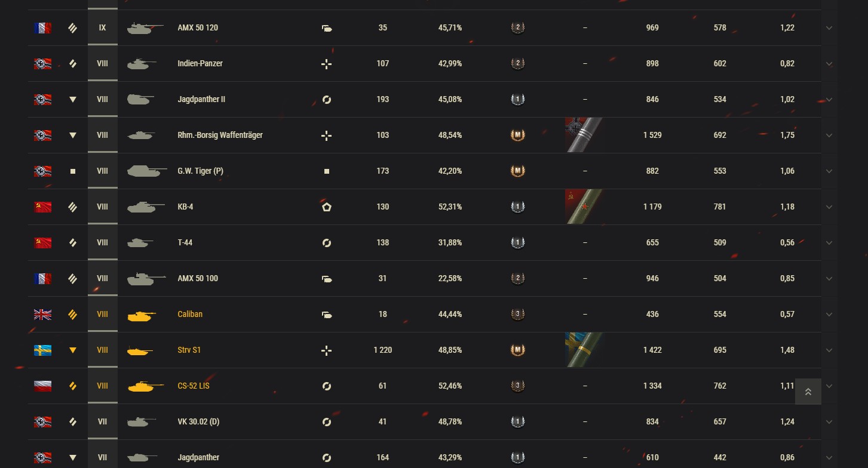This screenshot has height=468, width=868.
Task: Click the UK flag beside Caliban
Action: click(x=42, y=315)
